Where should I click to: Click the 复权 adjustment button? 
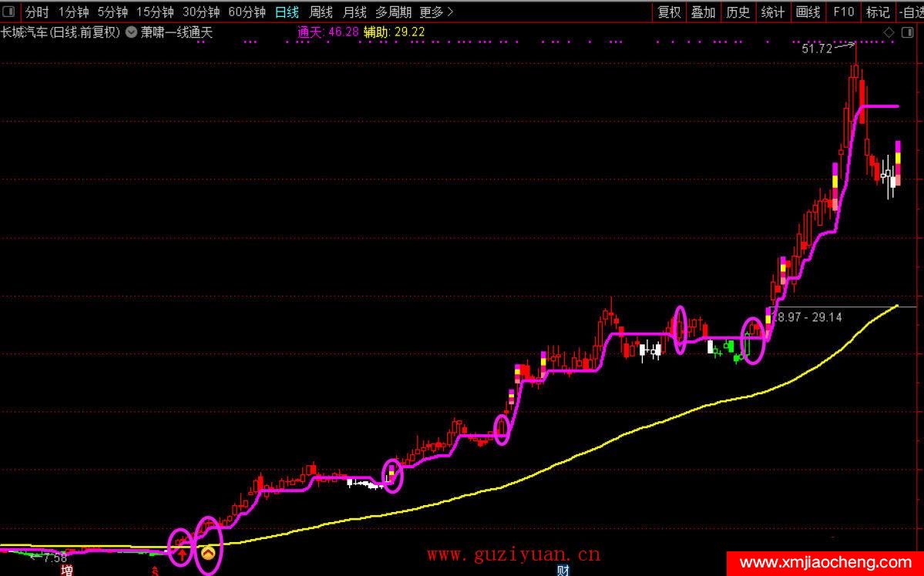(x=668, y=12)
